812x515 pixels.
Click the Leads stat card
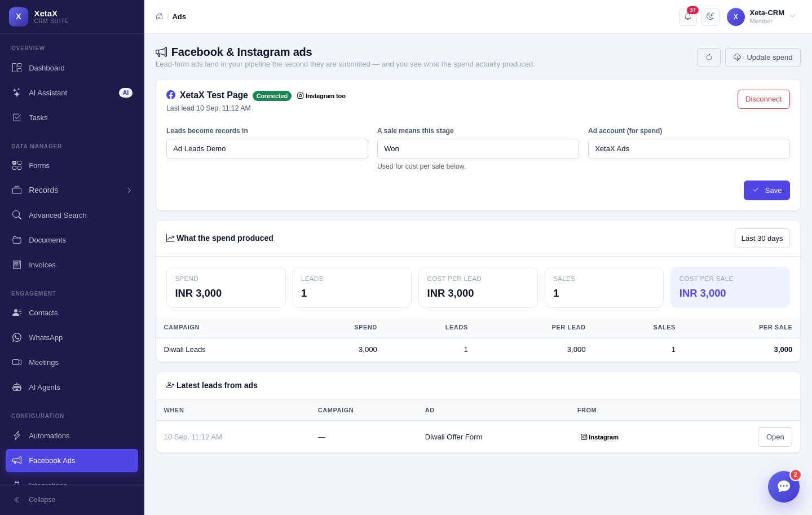pyautogui.click(x=352, y=288)
